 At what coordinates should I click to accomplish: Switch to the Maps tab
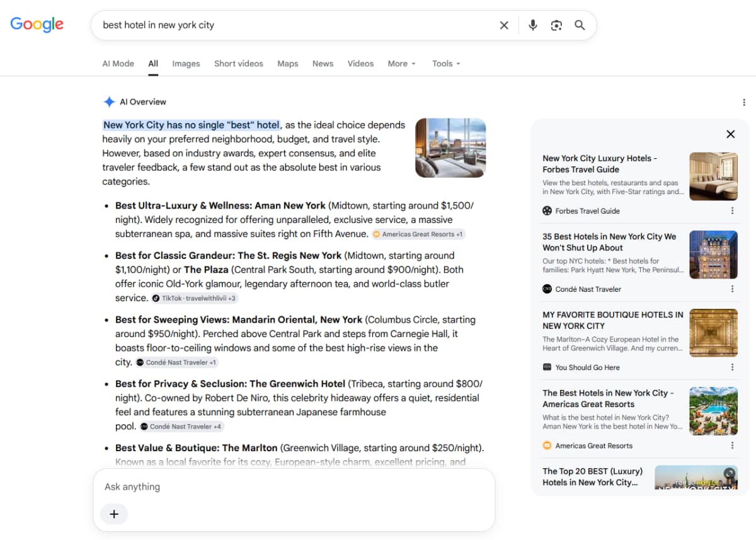288,64
